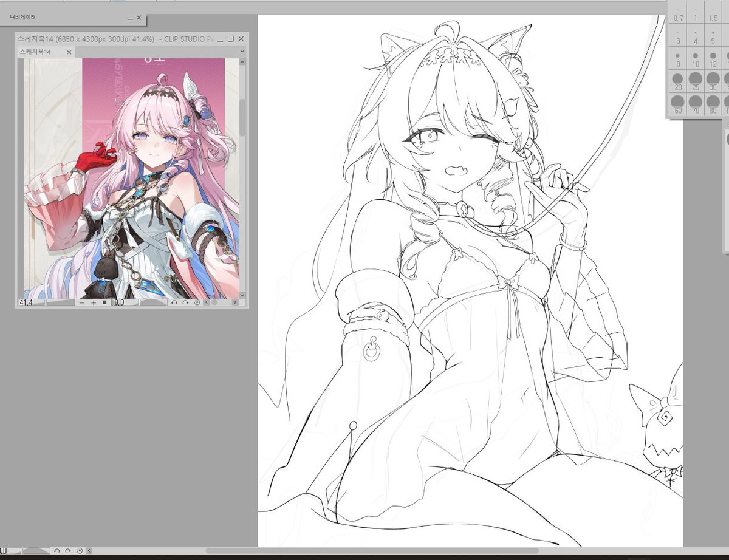729x560 pixels.
Task: Minimize the 스케치북14 sub-window
Action: click(x=221, y=39)
